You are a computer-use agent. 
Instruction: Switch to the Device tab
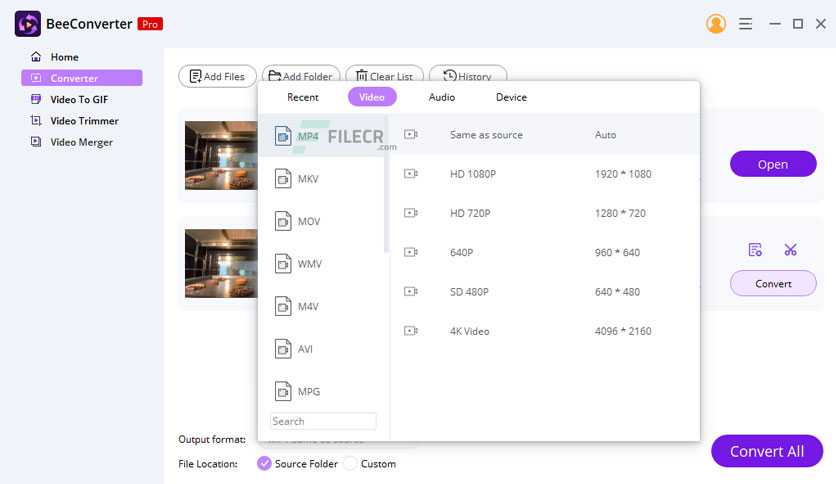coord(511,97)
